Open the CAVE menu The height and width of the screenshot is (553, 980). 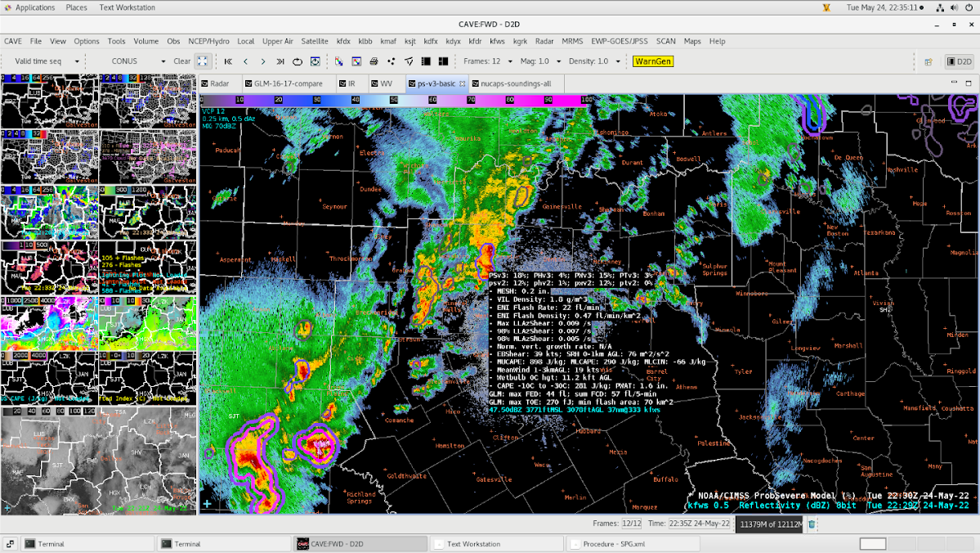tap(13, 41)
